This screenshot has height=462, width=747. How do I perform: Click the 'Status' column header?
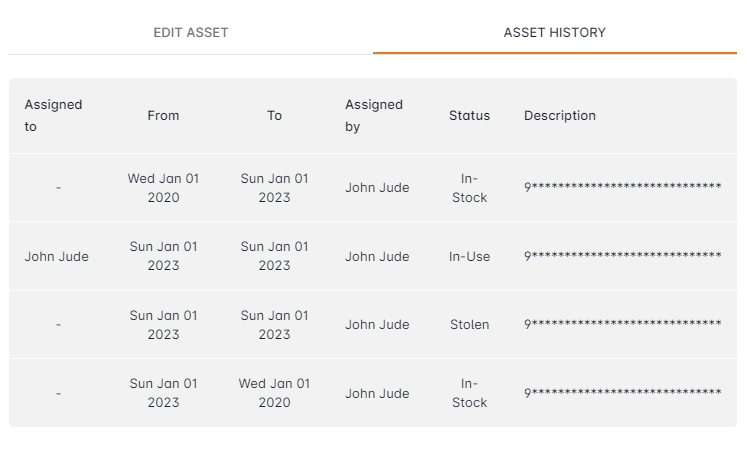click(x=469, y=115)
